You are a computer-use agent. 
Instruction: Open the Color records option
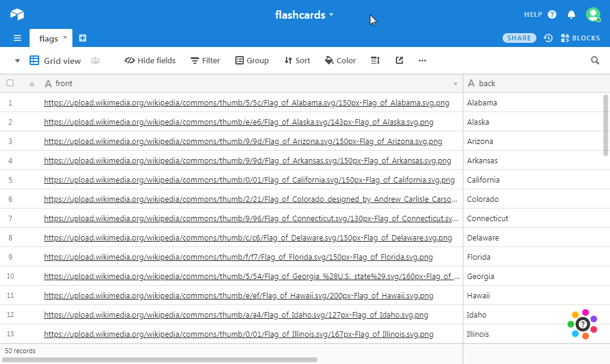coord(340,60)
